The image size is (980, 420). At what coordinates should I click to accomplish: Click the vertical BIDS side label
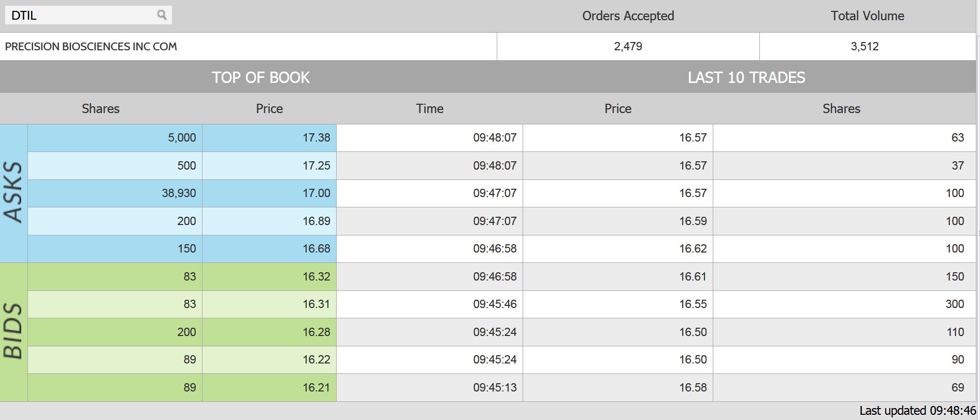[13, 332]
